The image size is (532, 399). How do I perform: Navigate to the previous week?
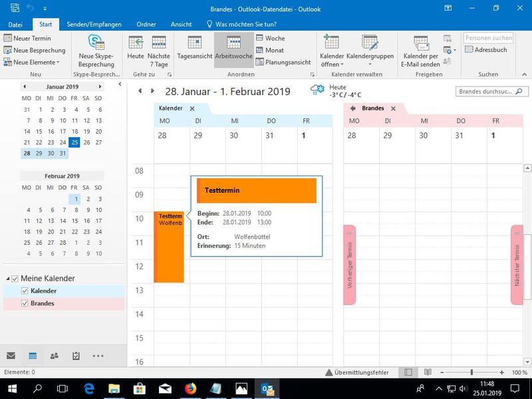click(x=140, y=91)
